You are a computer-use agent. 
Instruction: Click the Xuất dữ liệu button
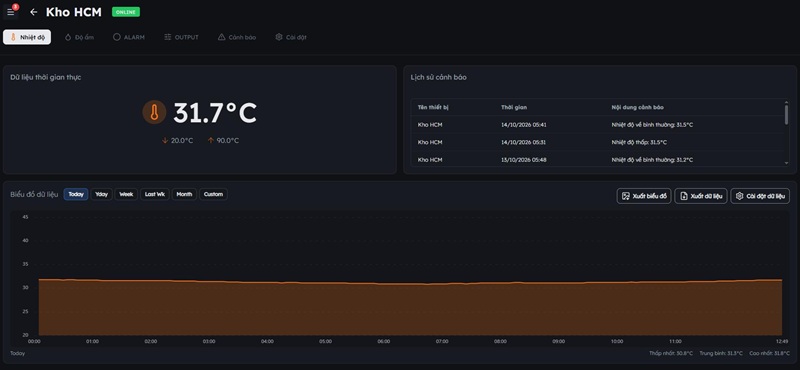point(701,196)
